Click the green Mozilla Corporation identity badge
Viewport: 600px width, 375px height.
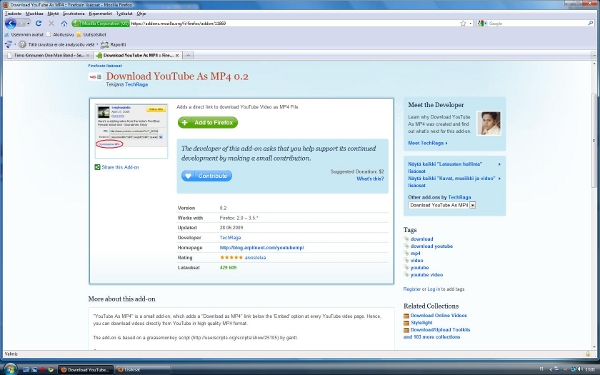click(101, 23)
